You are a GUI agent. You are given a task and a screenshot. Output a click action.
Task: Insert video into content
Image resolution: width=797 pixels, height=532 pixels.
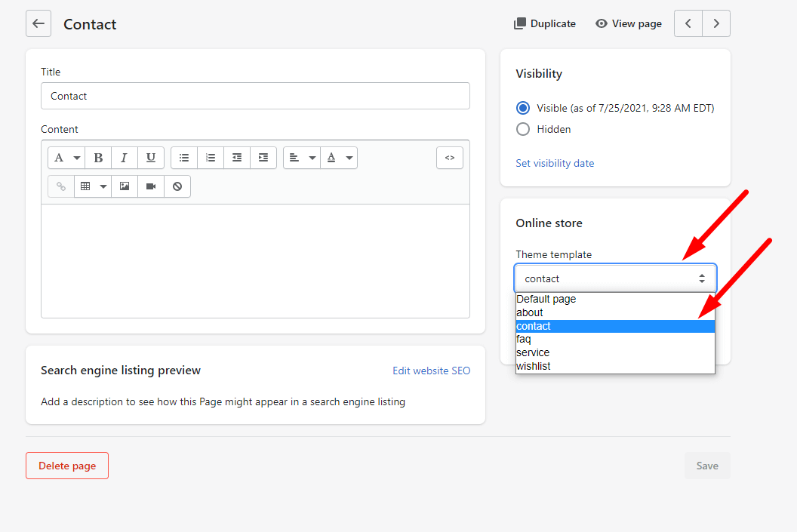click(151, 186)
